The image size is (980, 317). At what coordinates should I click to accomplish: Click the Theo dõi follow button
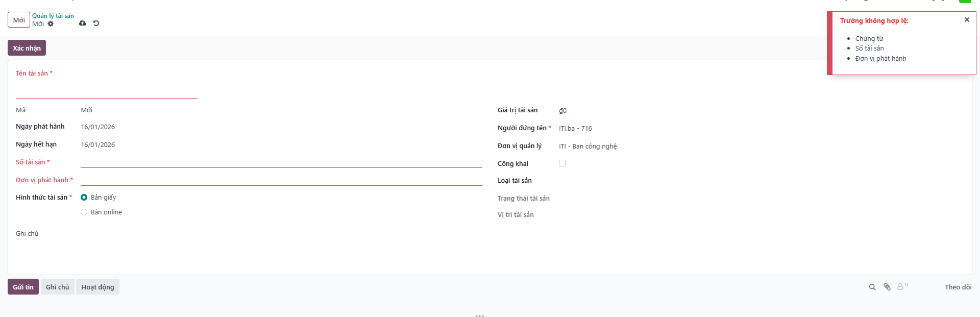click(958, 287)
